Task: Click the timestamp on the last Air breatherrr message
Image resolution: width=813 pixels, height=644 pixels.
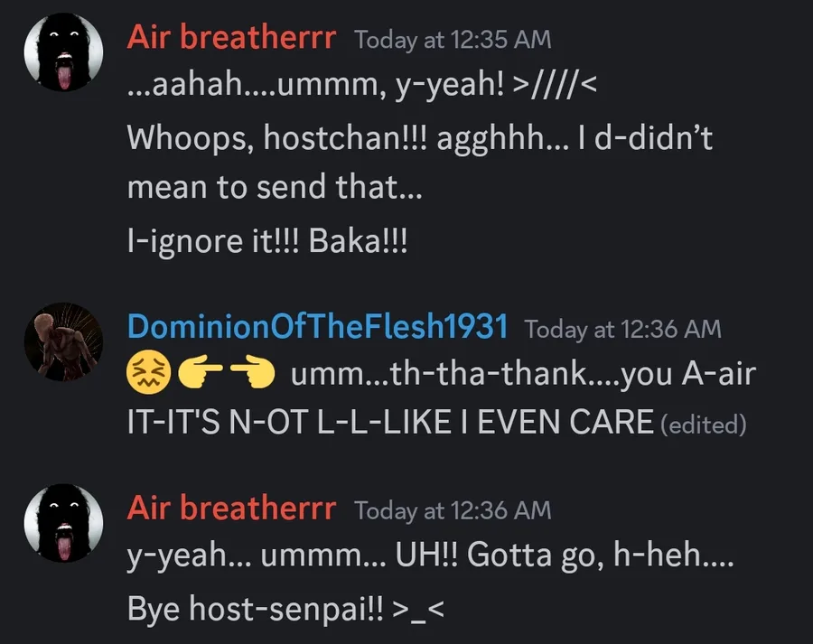Action: coord(453,511)
